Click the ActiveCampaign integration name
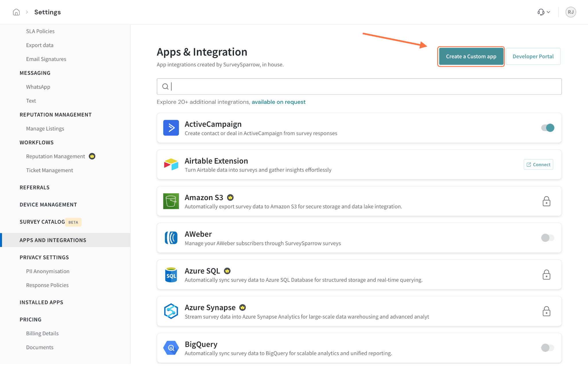The image size is (588, 368). coord(213,124)
